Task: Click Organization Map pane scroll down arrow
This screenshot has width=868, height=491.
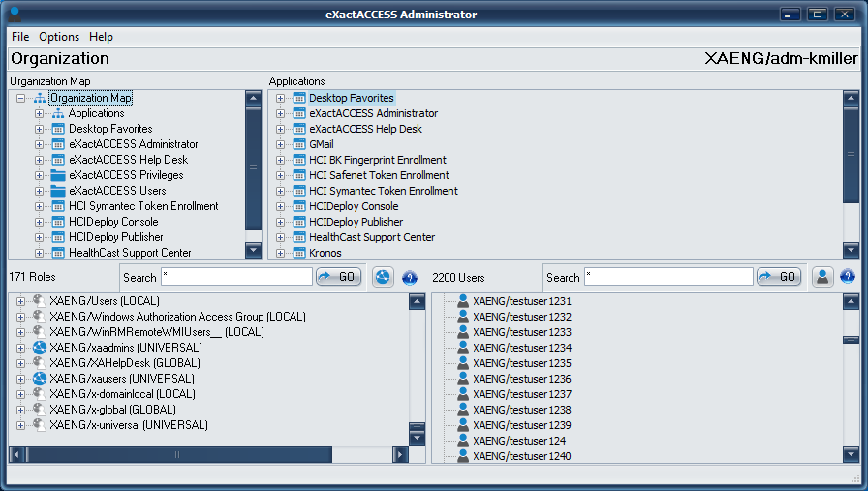Action: pyautogui.click(x=254, y=250)
